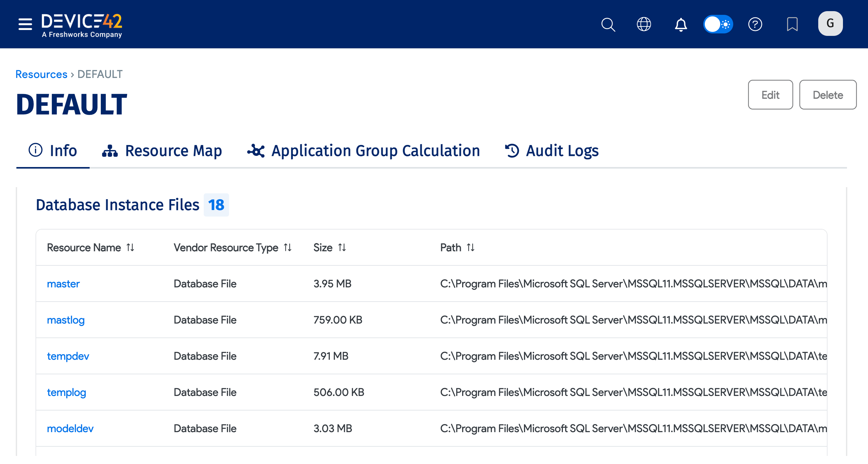Viewport: 868px width, 464px height.
Task: View notifications via the bell icon
Action: [680, 24]
